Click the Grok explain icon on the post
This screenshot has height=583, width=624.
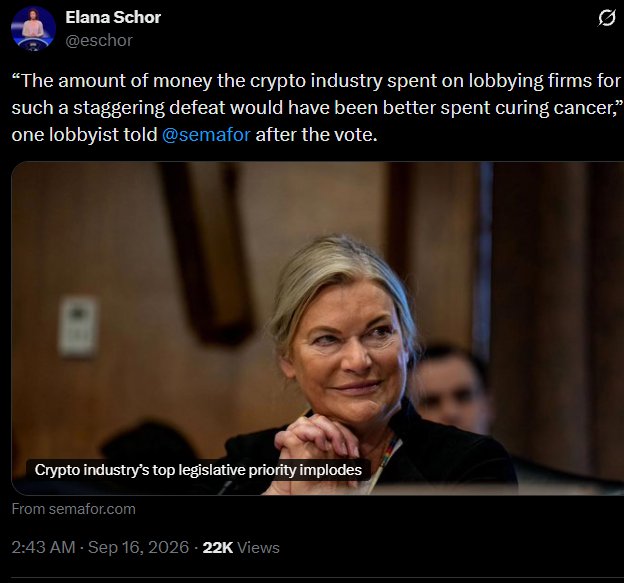coord(606,19)
